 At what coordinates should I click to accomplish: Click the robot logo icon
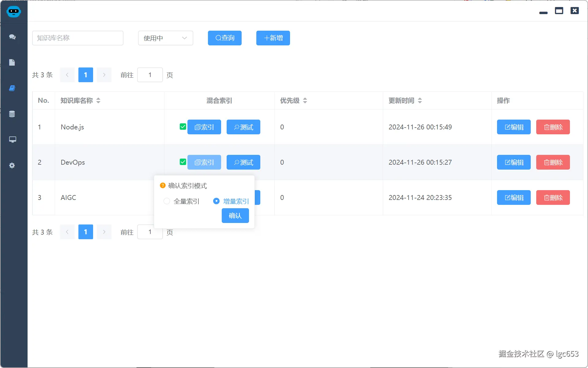(x=13, y=12)
